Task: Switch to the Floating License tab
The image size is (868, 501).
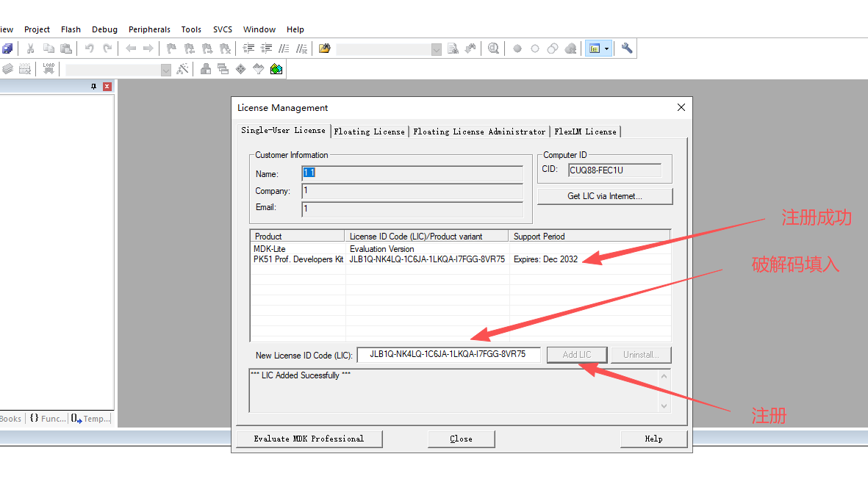Action: (x=369, y=131)
